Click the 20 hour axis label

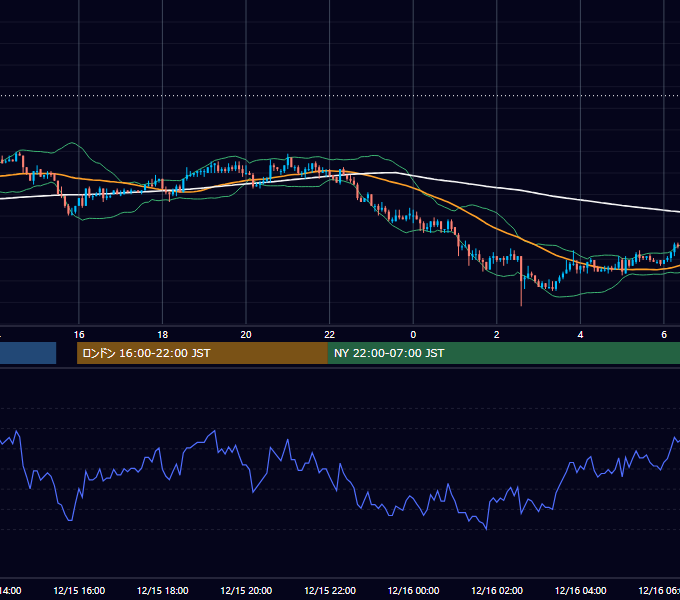coord(246,335)
